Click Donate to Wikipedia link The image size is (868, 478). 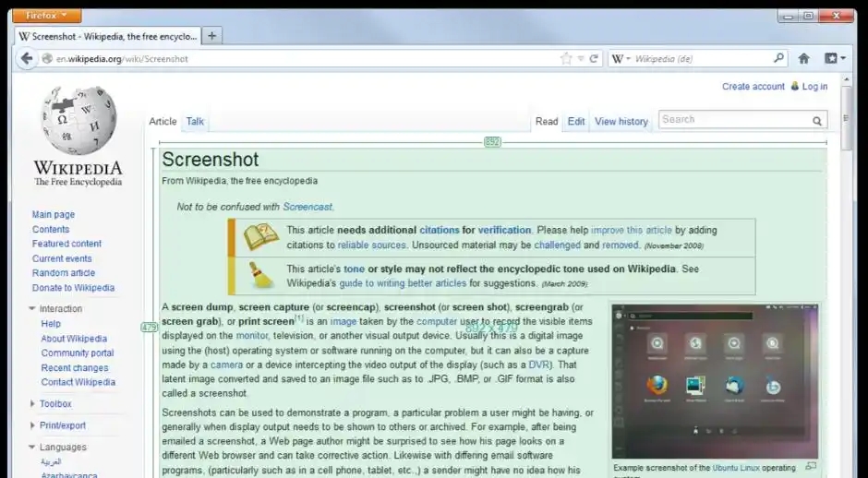[x=73, y=288]
